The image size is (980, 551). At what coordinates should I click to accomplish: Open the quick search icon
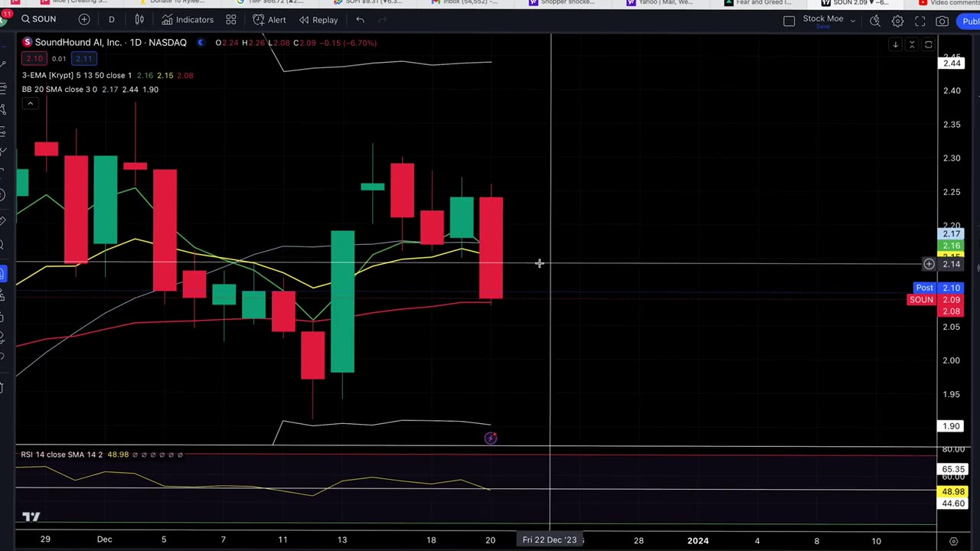(x=875, y=21)
